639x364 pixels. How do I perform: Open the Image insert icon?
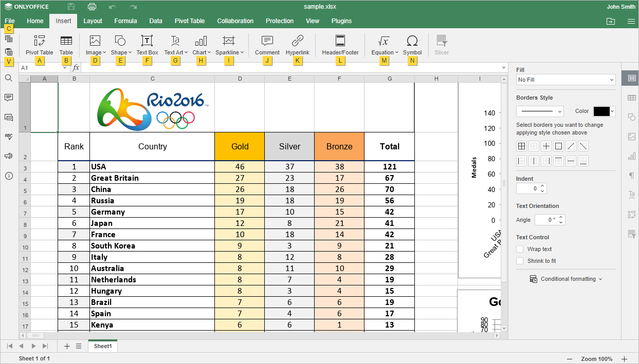(x=95, y=41)
